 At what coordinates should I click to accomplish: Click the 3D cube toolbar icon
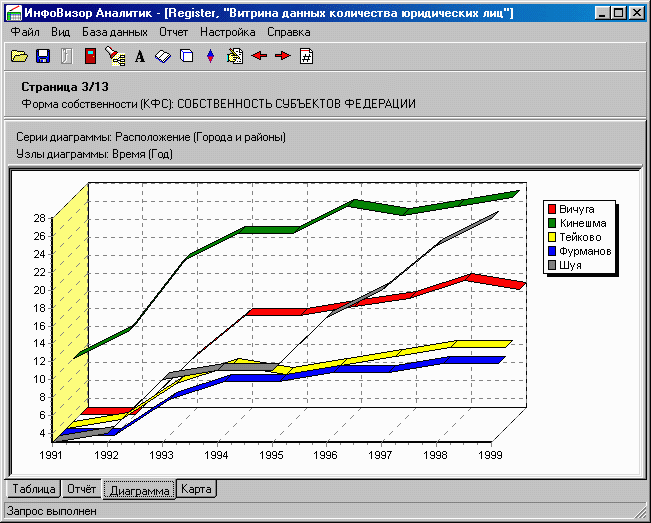click(x=187, y=56)
